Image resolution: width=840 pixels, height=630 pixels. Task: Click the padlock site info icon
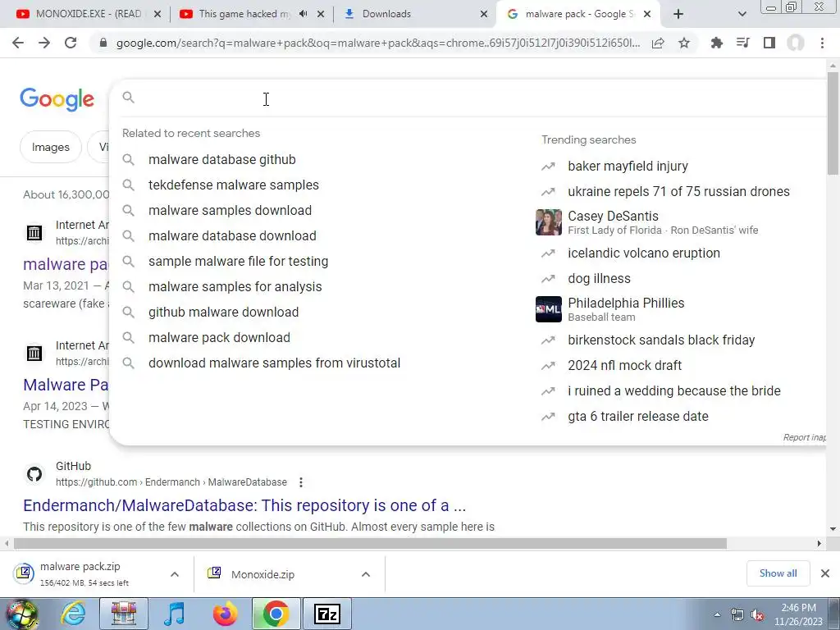103,43
